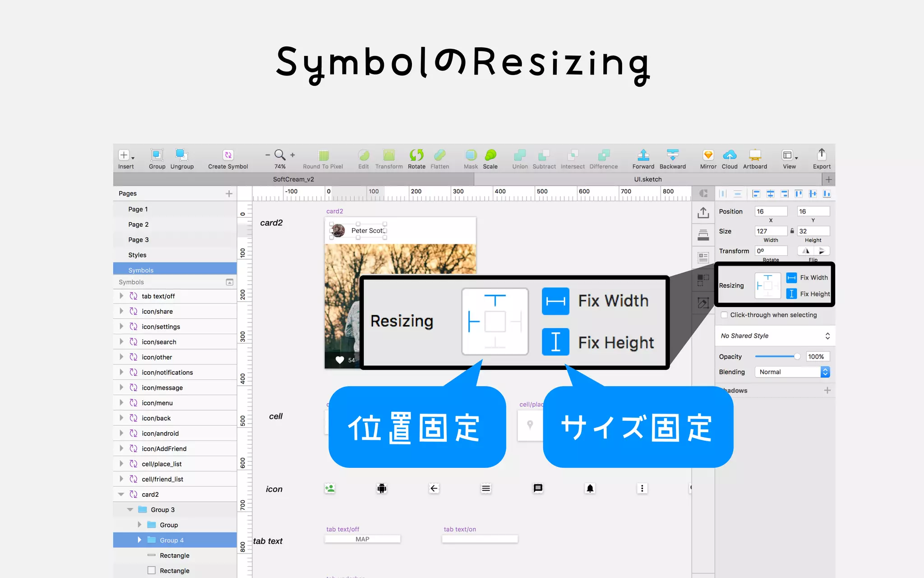924x578 pixels.
Task: Click the Round To Pixel icon
Action: [323, 155]
